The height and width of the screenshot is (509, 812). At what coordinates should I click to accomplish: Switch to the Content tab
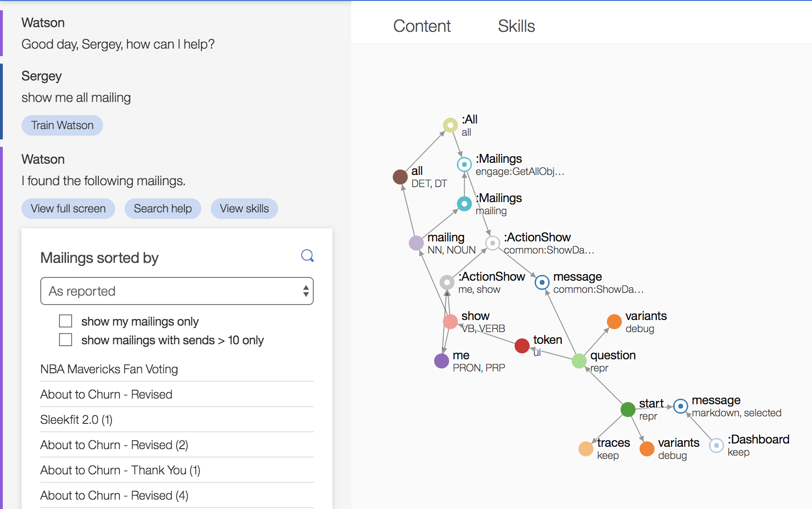click(422, 26)
